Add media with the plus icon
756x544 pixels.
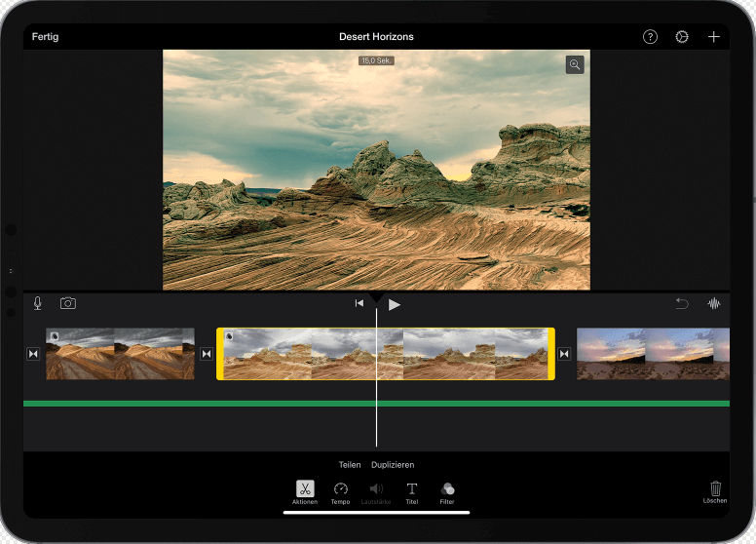pos(714,37)
